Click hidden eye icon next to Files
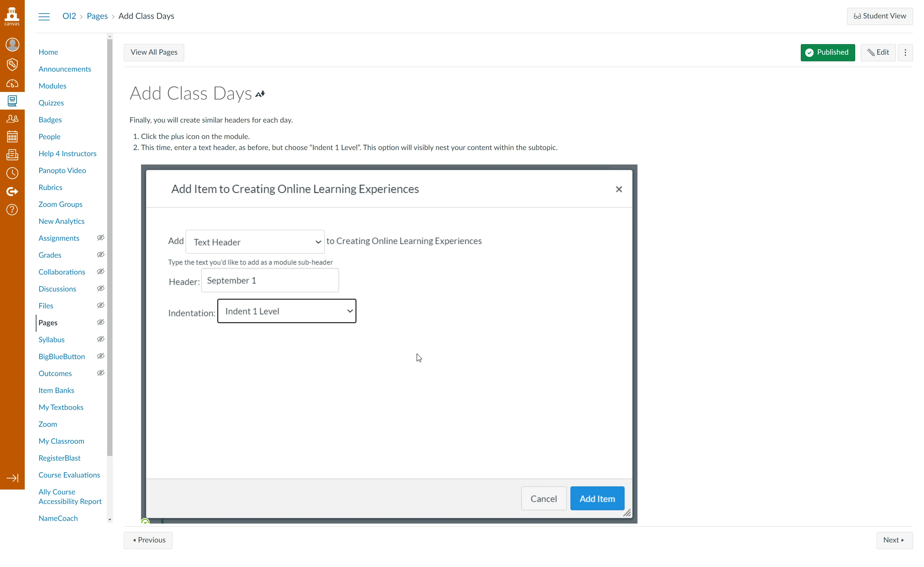924x567 pixels. click(x=100, y=305)
